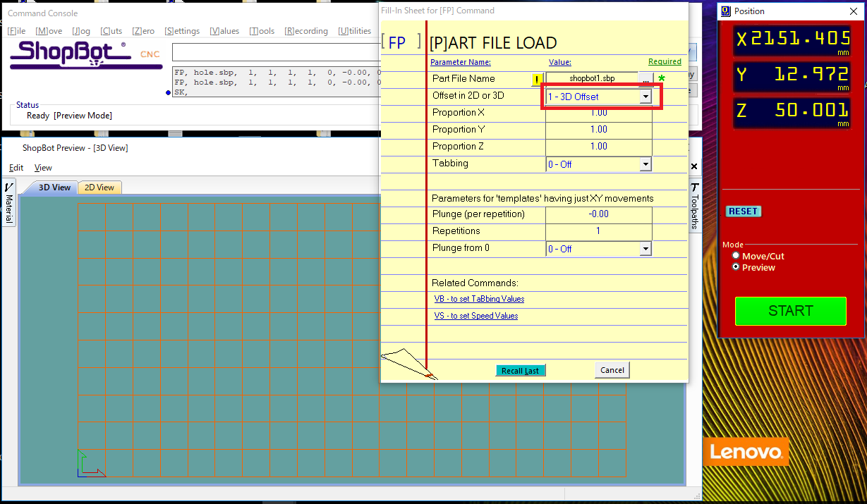Click the Ready [Preview Mode] status text
867x504 pixels.
(69, 116)
